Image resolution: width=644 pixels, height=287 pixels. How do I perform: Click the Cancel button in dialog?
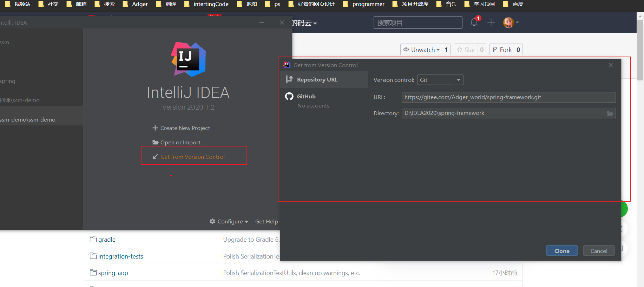coord(599,251)
